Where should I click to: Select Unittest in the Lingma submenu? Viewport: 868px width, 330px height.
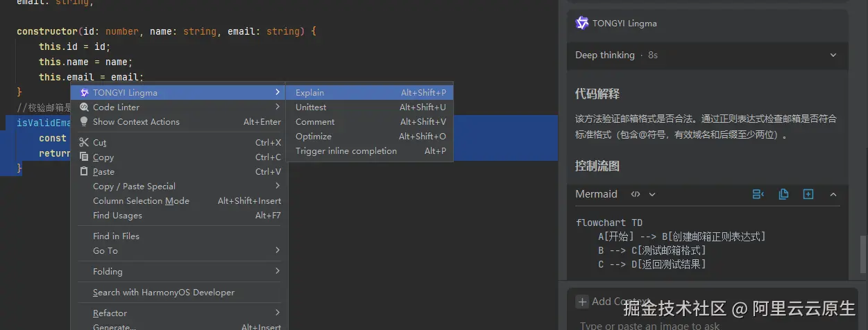(x=311, y=107)
